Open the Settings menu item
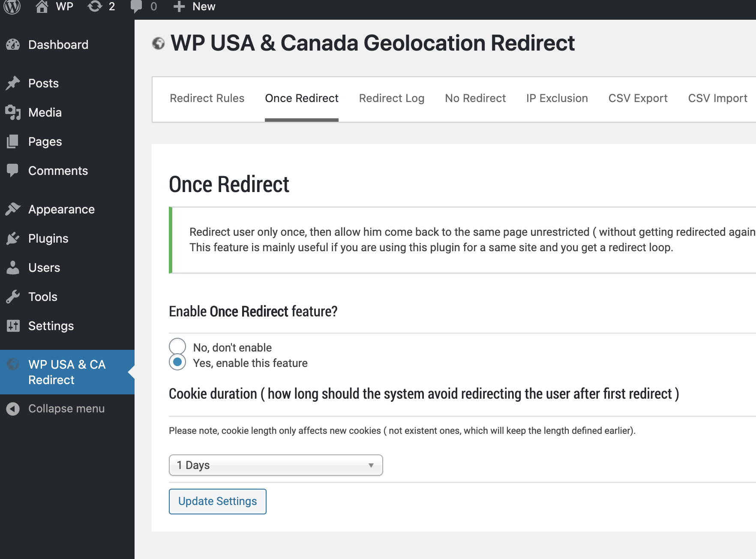 (51, 326)
